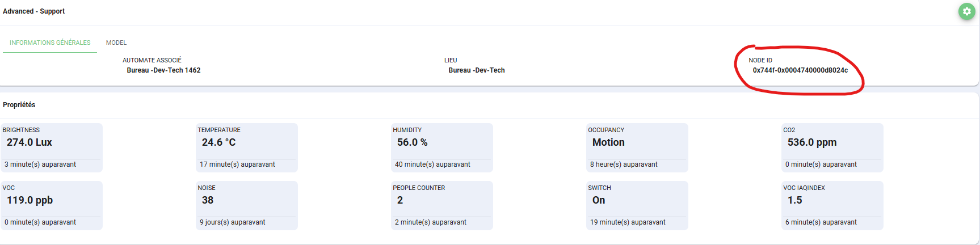
Task: Click the Propriétés section heading
Action: 19,105
